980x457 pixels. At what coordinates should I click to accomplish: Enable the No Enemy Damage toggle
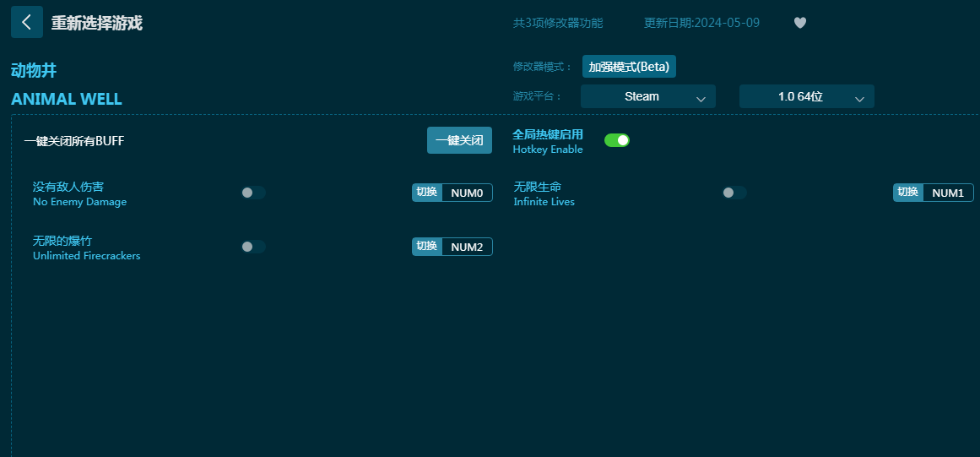click(x=253, y=193)
